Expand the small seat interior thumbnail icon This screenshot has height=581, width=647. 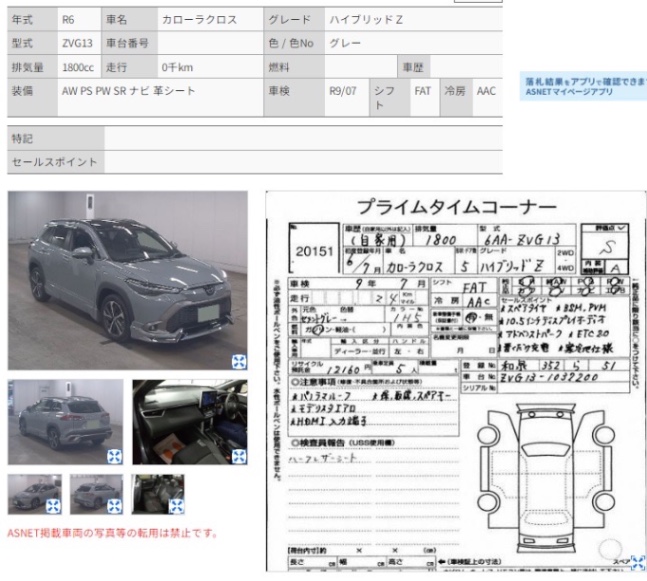tap(176, 506)
